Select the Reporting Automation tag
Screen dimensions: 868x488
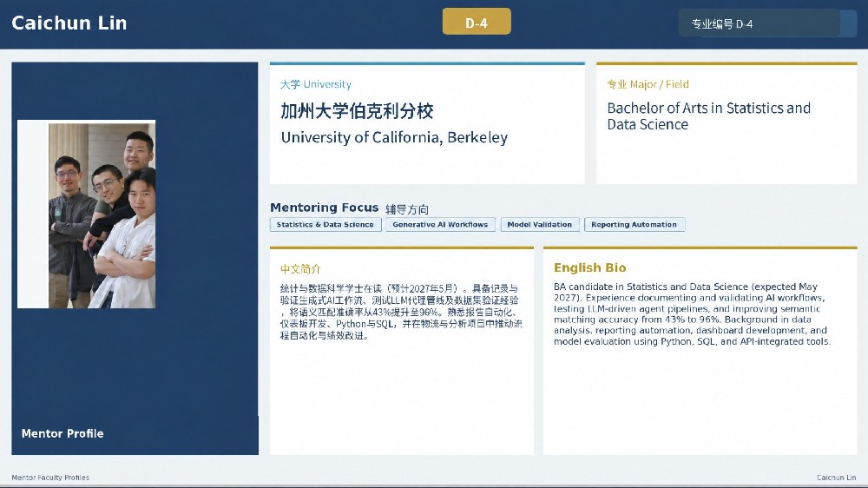[635, 224]
